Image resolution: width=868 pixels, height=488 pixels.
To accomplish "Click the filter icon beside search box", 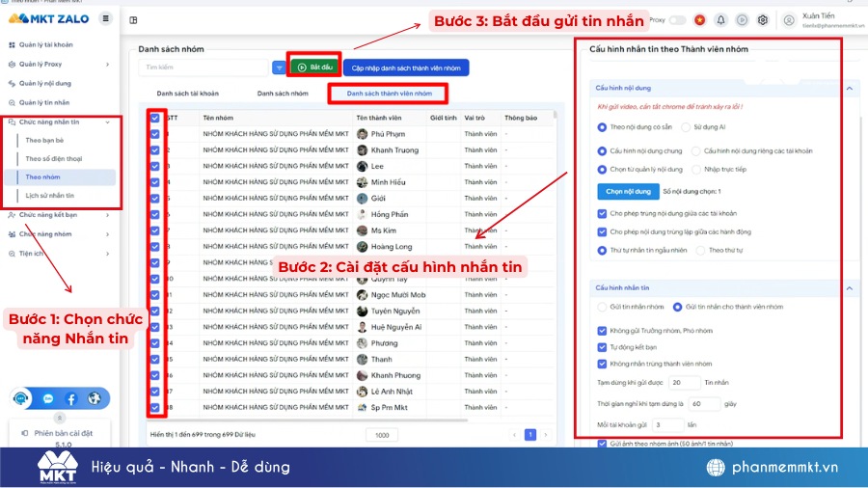I will tap(279, 68).
